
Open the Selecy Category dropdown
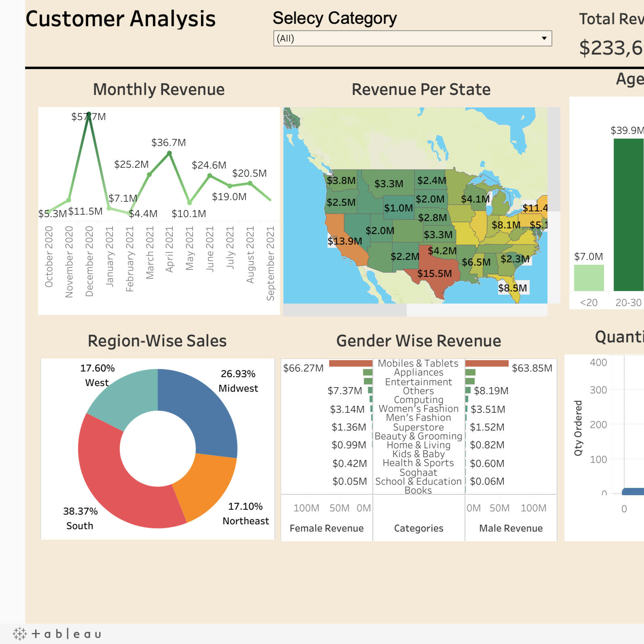[x=412, y=38]
